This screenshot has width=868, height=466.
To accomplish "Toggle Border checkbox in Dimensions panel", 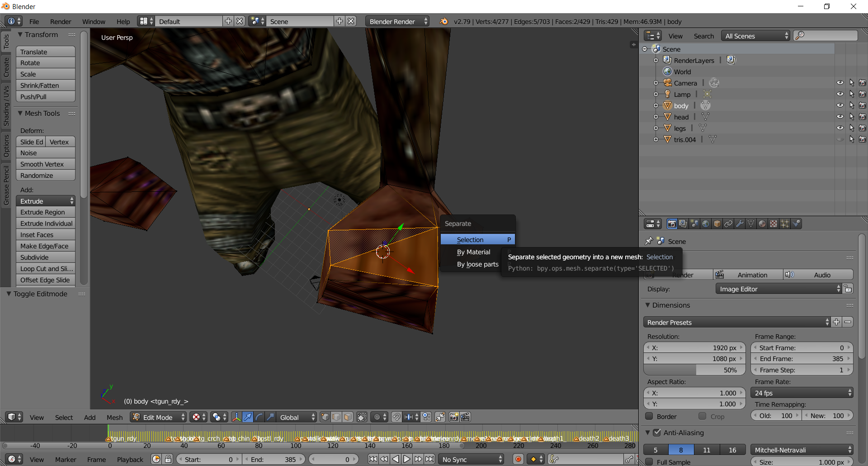I will click(649, 416).
